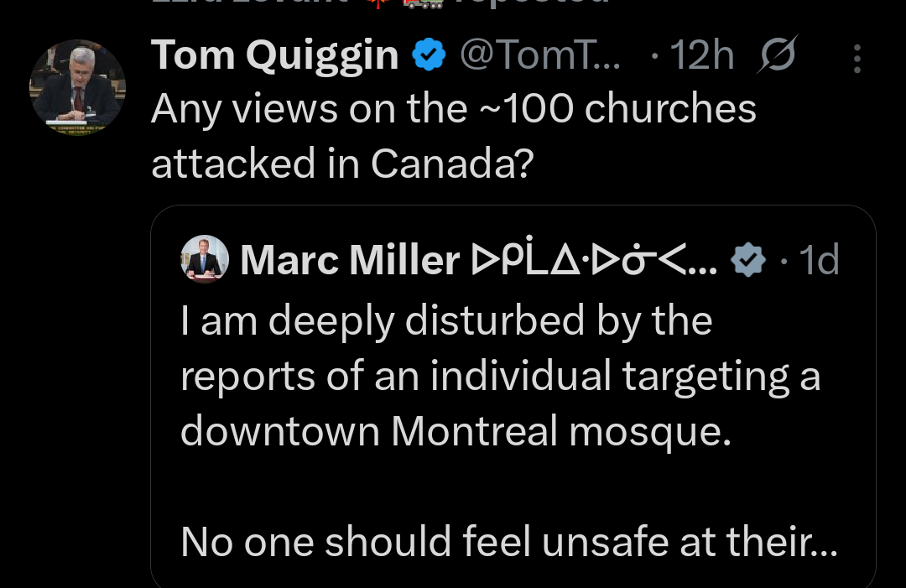Click the 12h timestamp on Tom Quiggin's tweet
The height and width of the screenshot is (588, 906).
point(701,54)
